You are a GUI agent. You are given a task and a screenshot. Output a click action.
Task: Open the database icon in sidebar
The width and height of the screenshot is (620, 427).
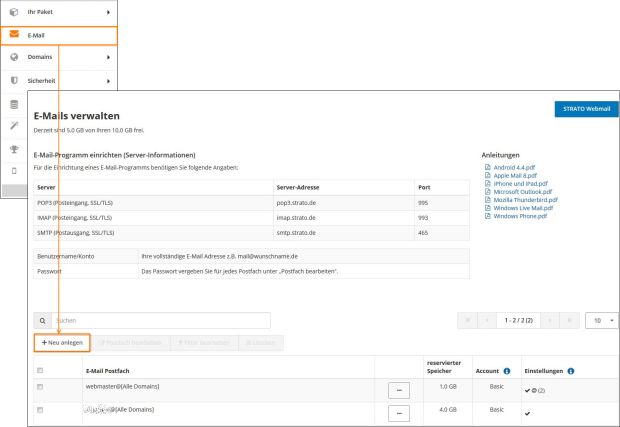(14, 104)
